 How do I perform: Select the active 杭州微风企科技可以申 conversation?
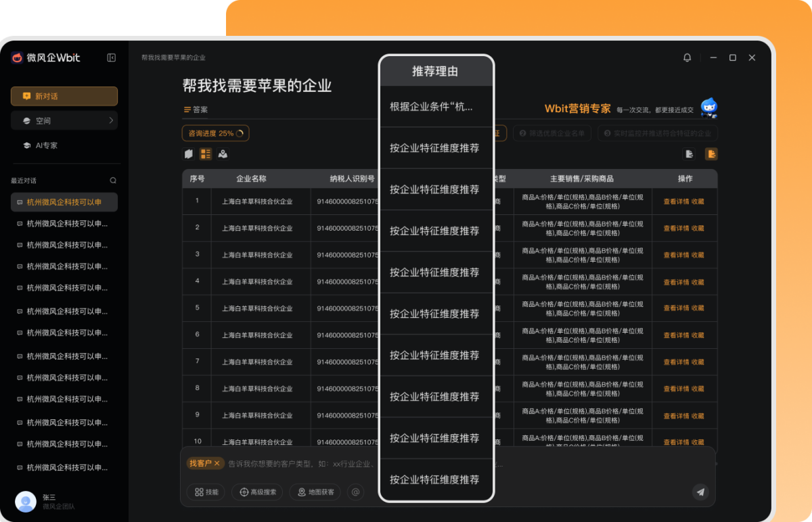click(x=64, y=201)
